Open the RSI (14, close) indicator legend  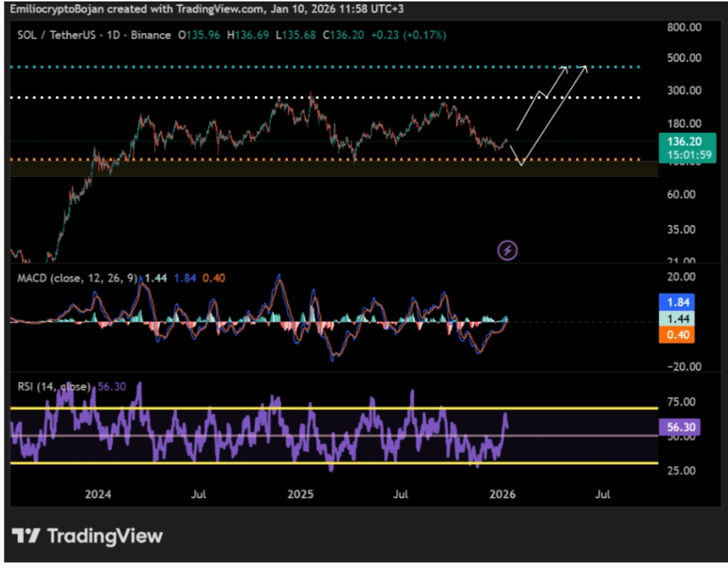54,387
